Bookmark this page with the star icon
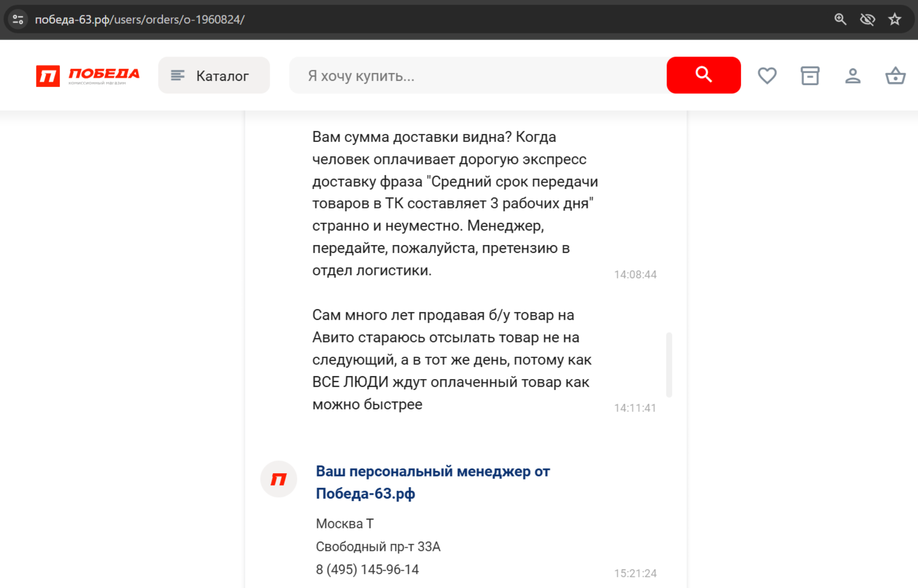Viewport: 918px width, 588px height. (x=895, y=20)
